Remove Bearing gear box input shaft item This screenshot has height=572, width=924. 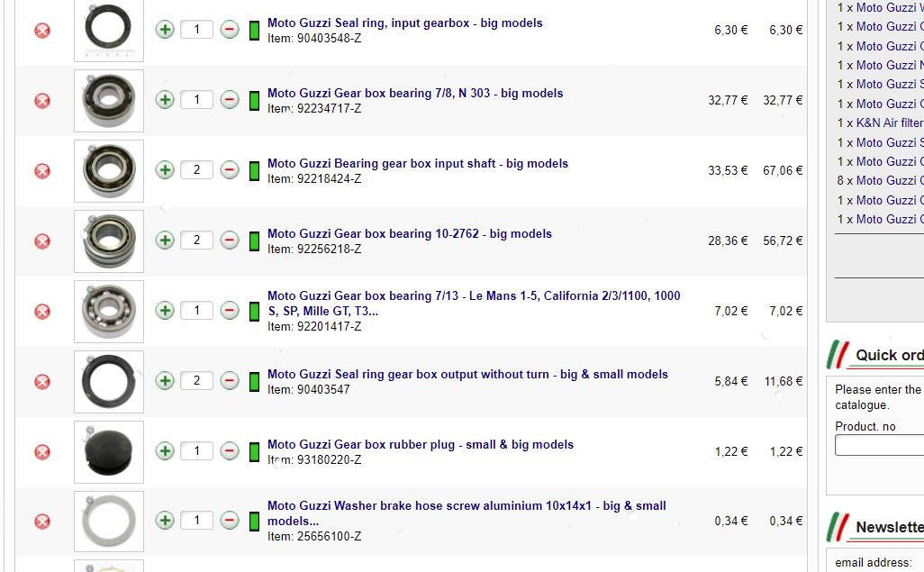click(42, 171)
